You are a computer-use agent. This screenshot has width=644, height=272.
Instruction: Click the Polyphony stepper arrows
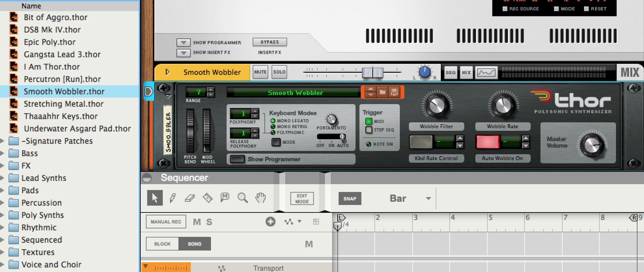tap(255, 114)
